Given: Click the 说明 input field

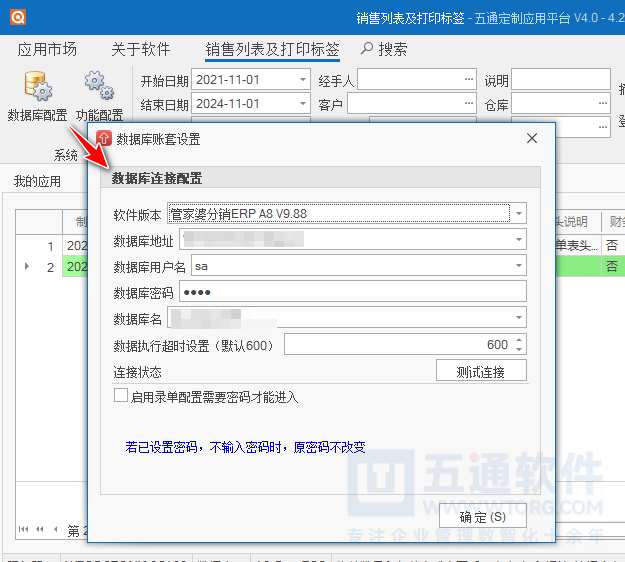Looking at the screenshot, I should point(561,79).
